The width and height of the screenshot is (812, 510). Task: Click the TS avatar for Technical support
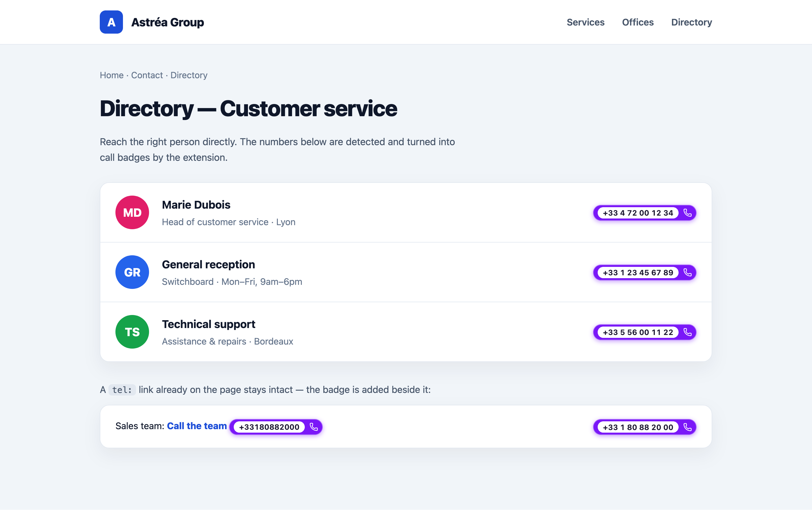click(x=132, y=332)
